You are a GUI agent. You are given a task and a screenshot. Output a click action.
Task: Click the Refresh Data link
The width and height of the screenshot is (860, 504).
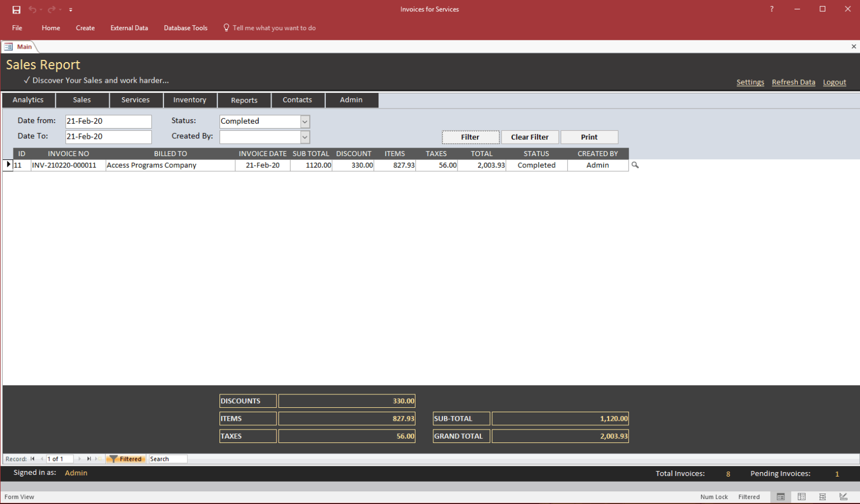[793, 82]
